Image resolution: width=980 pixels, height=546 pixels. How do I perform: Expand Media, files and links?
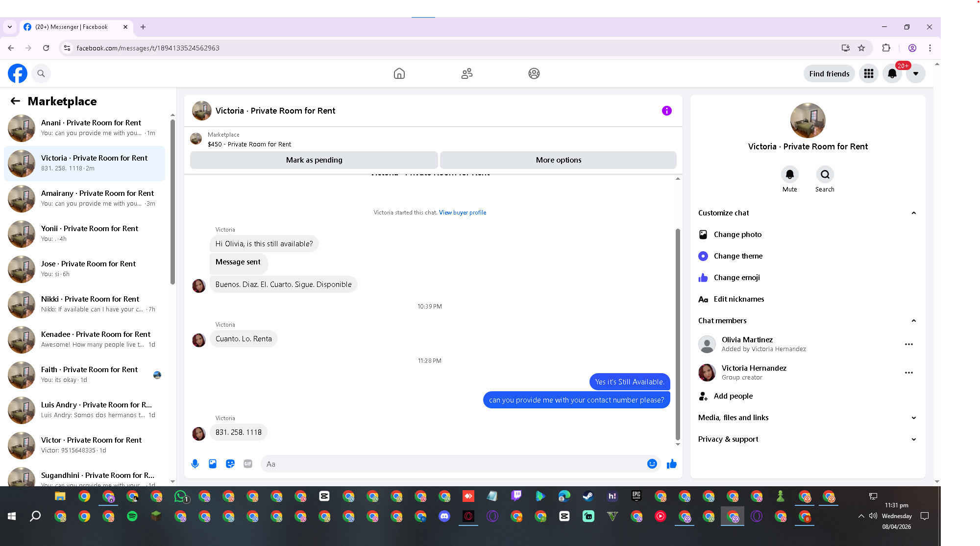tap(913, 418)
